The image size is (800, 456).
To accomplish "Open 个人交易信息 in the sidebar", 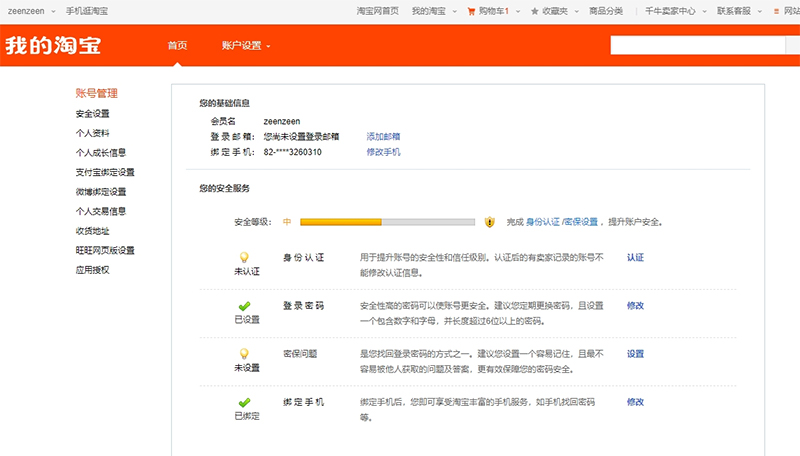I will click(101, 211).
